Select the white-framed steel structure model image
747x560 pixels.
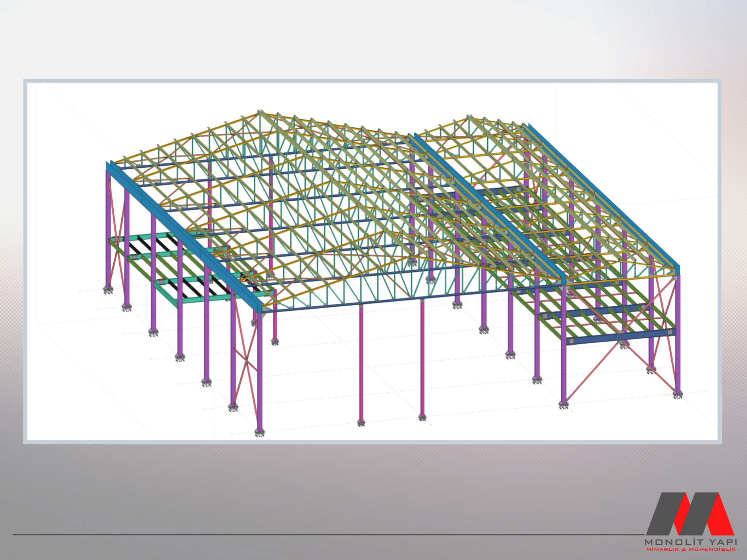[373, 262]
